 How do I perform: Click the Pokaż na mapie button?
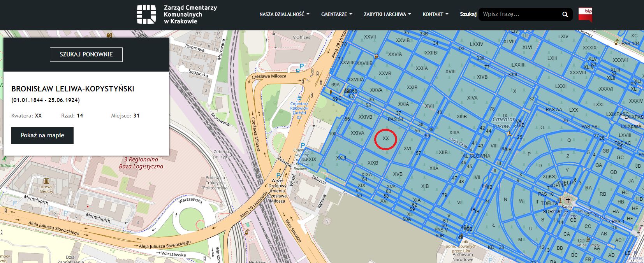tap(42, 135)
